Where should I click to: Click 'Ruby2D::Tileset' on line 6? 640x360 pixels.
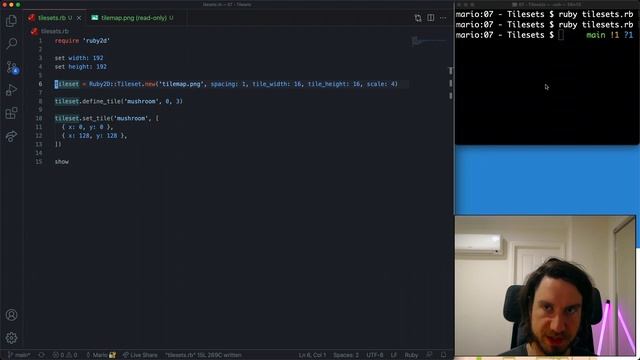[x=115, y=84]
